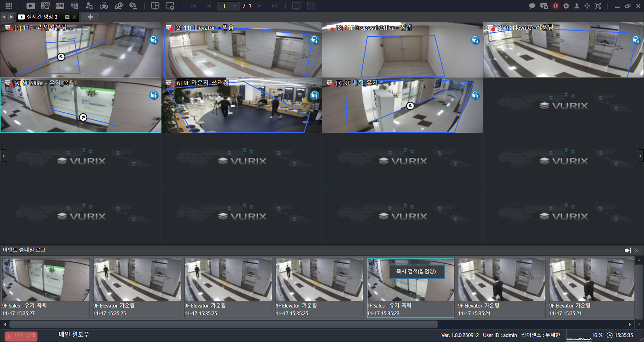Jump to the last page
The height and width of the screenshot is (342, 644).
coord(274,6)
